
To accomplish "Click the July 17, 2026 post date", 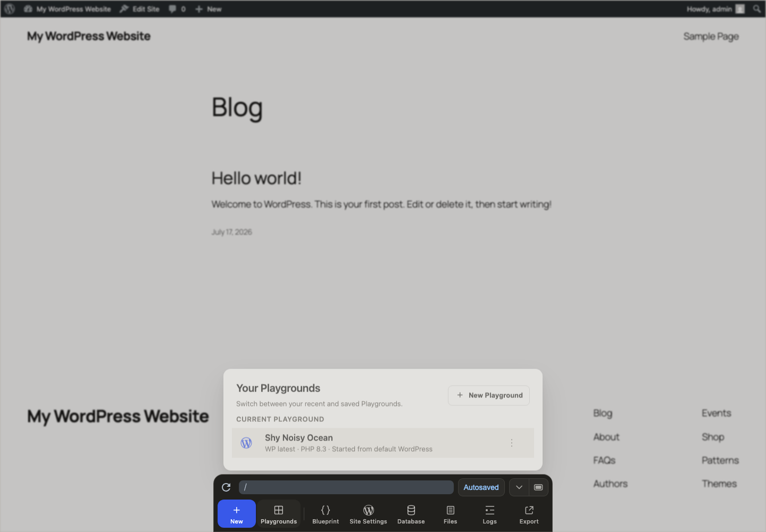I will click(231, 232).
